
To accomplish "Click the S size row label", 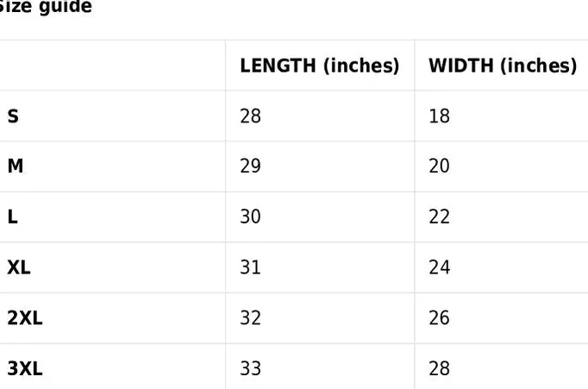I will click(x=13, y=116).
